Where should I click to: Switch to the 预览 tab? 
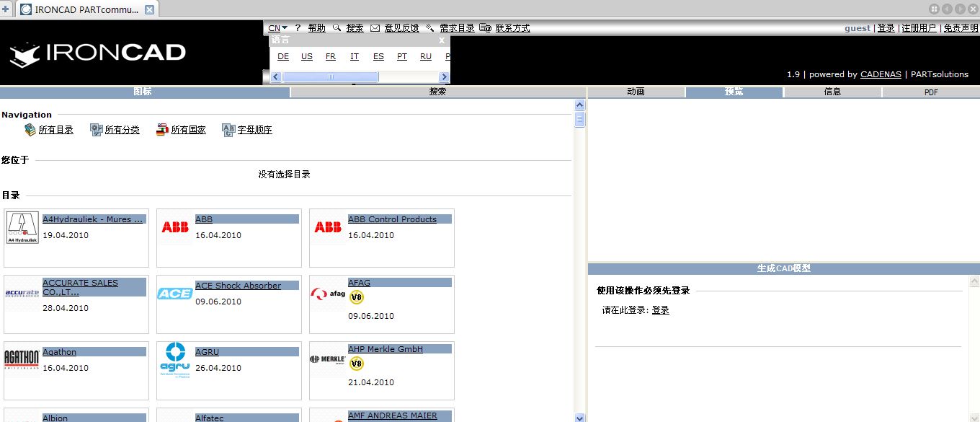pyautogui.click(x=734, y=92)
